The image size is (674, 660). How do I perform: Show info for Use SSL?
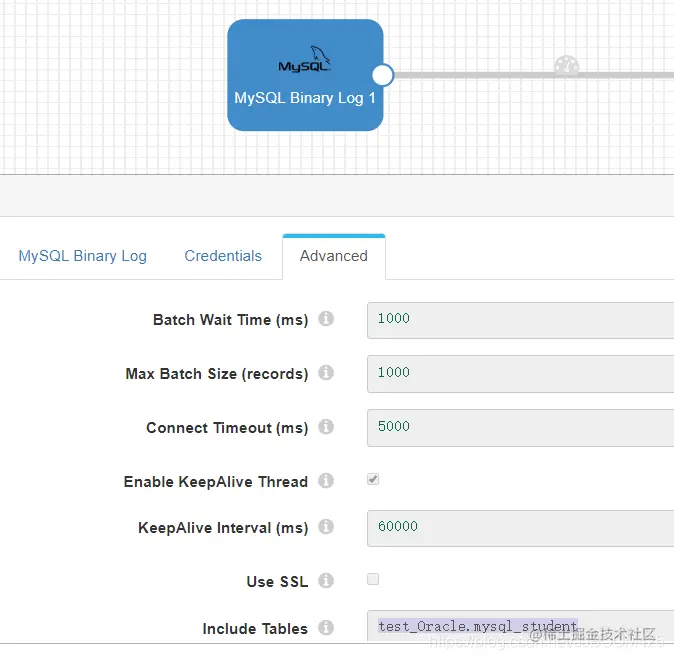click(x=326, y=580)
